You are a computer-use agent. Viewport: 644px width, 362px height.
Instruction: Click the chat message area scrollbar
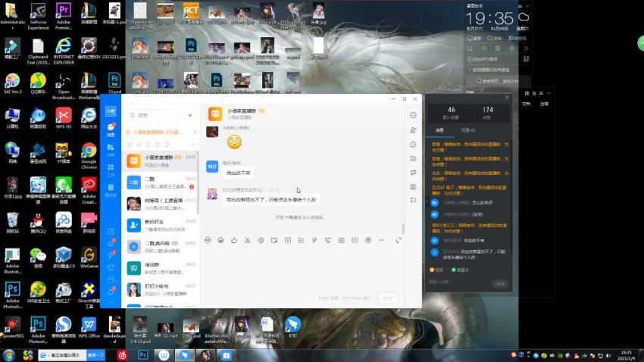pos(403,228)
